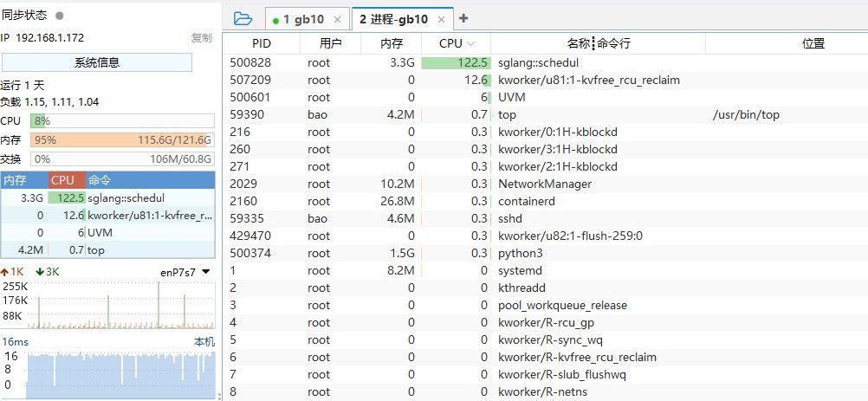This screenshot has width=868, height=401.
Task: Click the UVM row in mini panel
Action: pyautogui.click(x=108, y=233)
